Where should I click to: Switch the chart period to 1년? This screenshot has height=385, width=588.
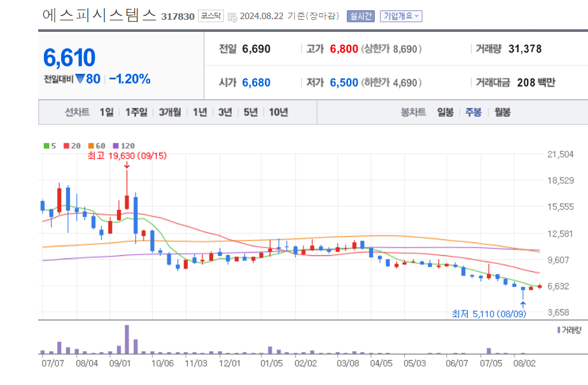pos(201,111)
